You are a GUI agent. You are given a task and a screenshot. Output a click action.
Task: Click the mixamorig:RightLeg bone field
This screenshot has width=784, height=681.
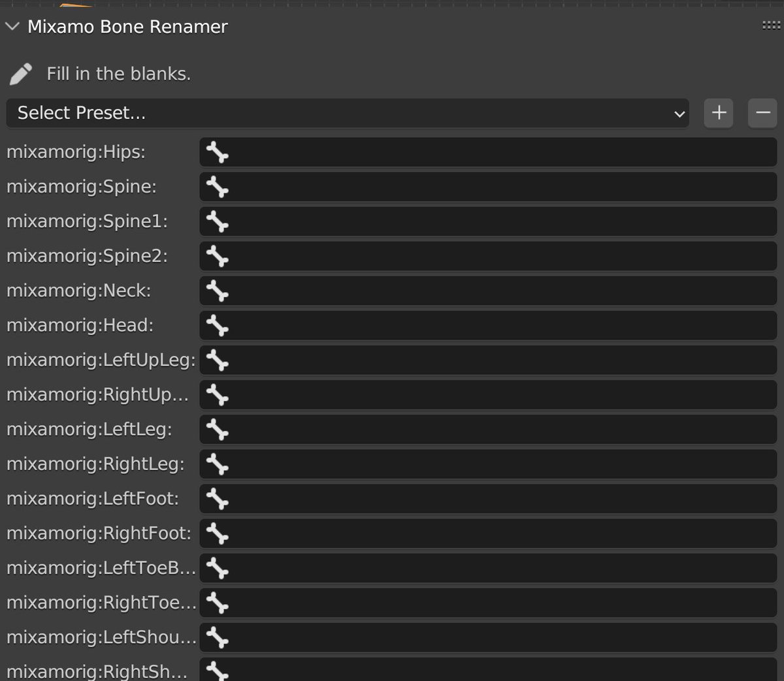[488, 464]
